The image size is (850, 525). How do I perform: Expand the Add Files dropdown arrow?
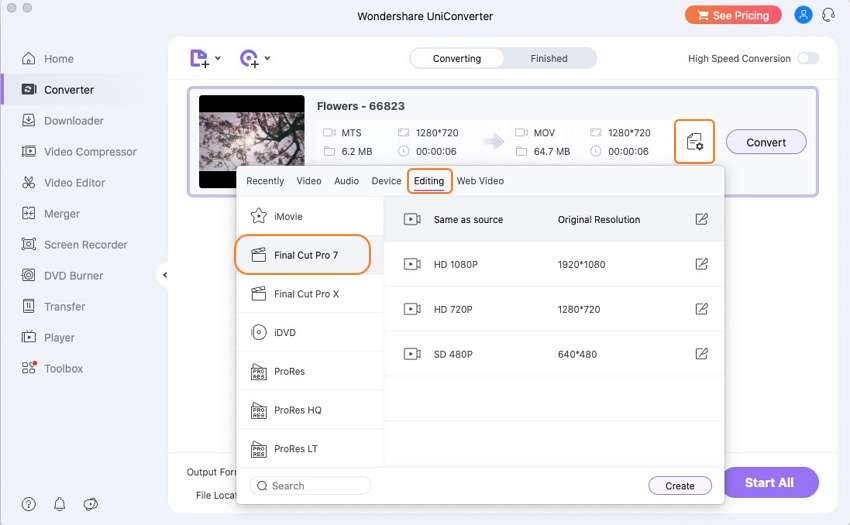pyautogui.click(x=218, y=59)
